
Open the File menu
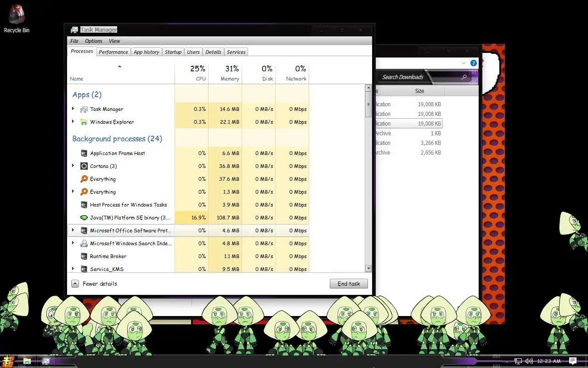pyautogui.click(x=74, y=41)
